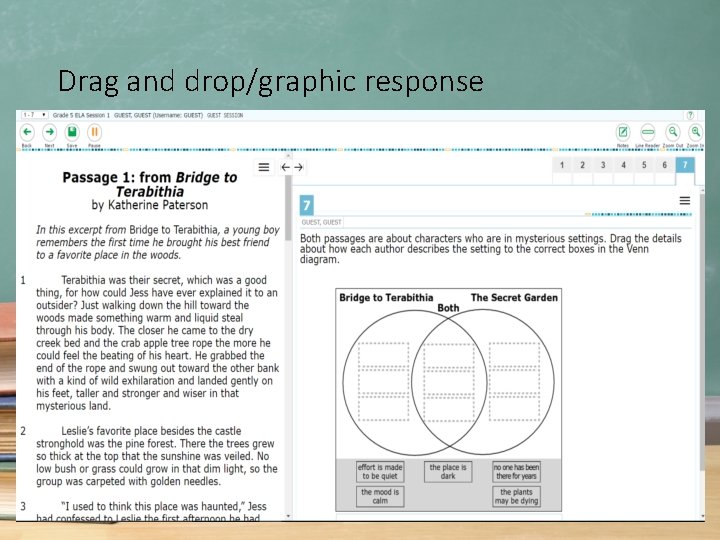The height and width of the screenshot is (540, 720).
Task: Click bottom drop box in The Secret Garden circle
Action: (514, 408)
